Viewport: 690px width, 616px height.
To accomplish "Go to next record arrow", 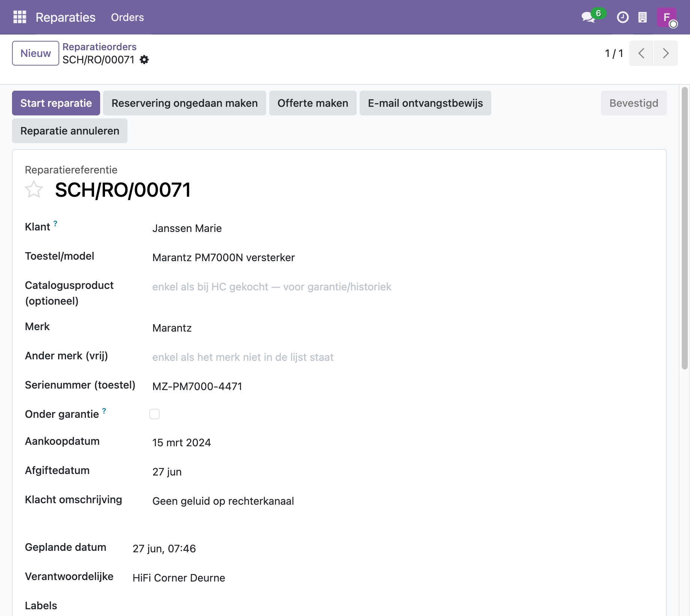I will pos(666,53).
